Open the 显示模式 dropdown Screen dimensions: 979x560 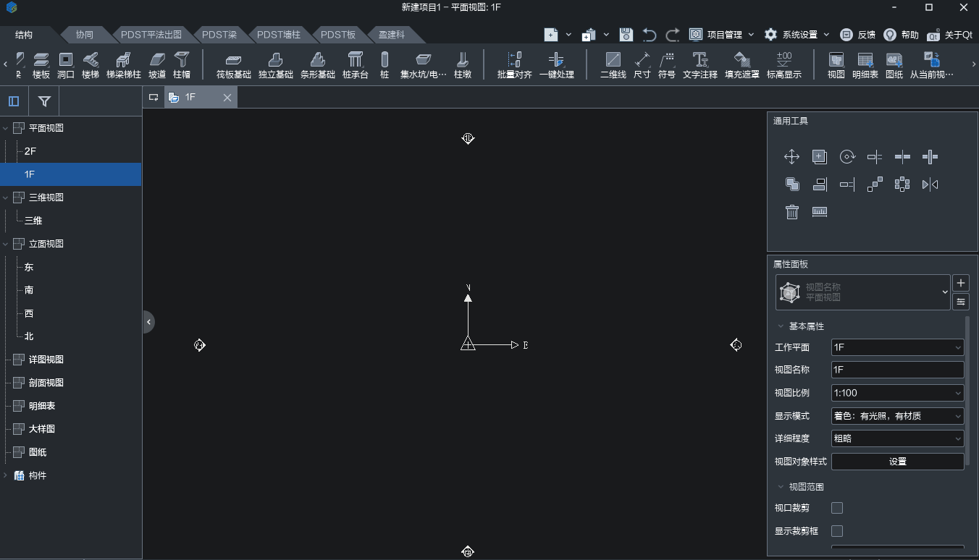tap(898, 416)
